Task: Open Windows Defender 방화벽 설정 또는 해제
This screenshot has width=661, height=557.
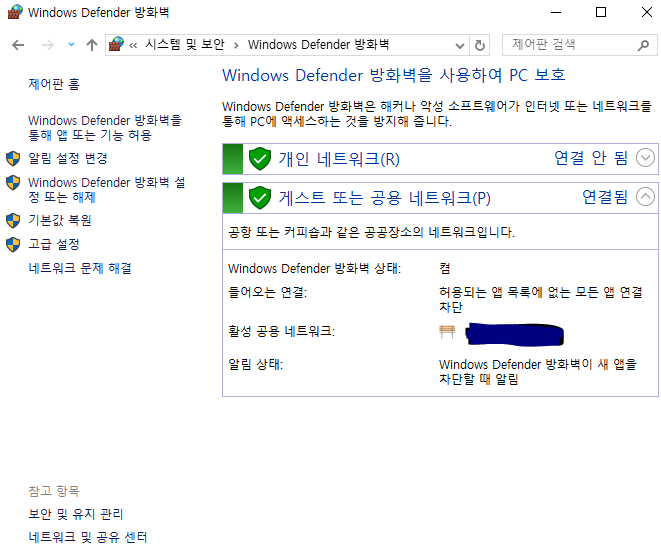Action: pyautogui.click(x=107, y=190)
